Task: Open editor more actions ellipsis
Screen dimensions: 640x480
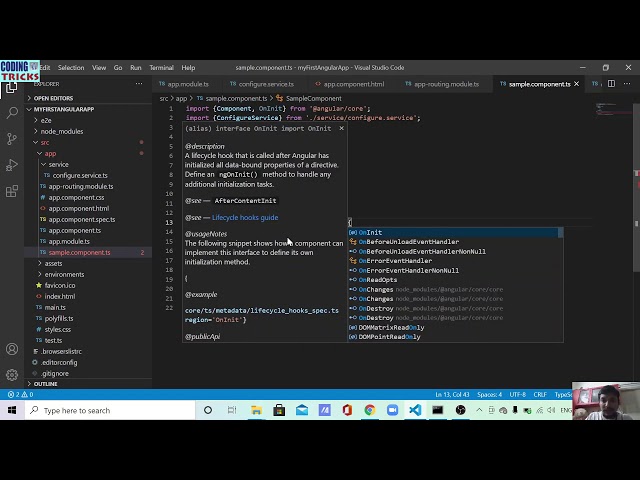Action: (x=627, y=84)
